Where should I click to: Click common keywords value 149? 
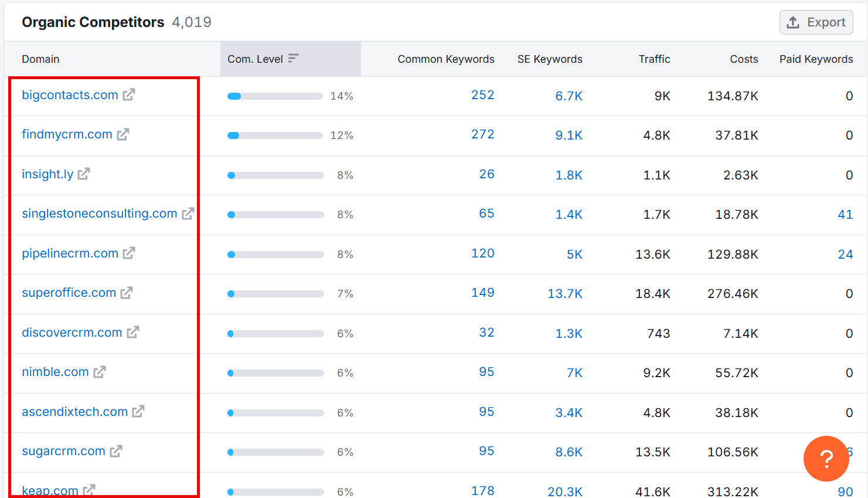pos(483,293)
